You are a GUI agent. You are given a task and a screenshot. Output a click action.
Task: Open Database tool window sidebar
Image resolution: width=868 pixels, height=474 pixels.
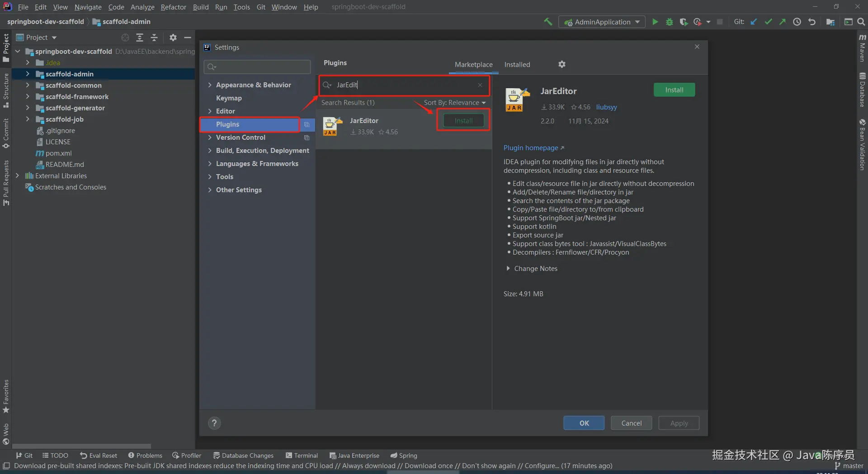click(x=863, y=90)
